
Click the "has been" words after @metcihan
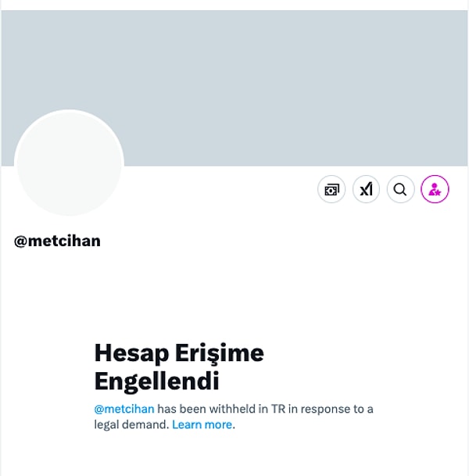pos(181,409)
